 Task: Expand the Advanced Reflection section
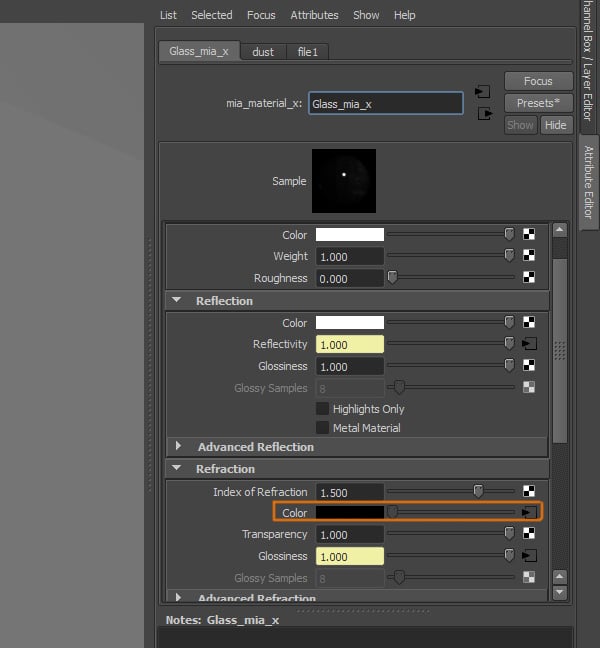click(178, 447)
